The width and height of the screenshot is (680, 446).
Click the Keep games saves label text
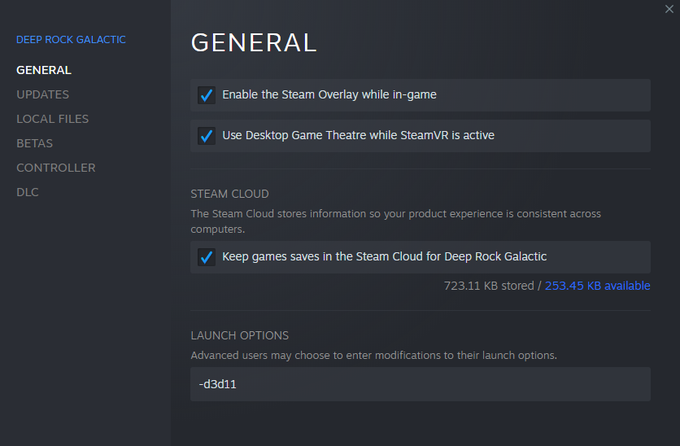coord(384,256)
